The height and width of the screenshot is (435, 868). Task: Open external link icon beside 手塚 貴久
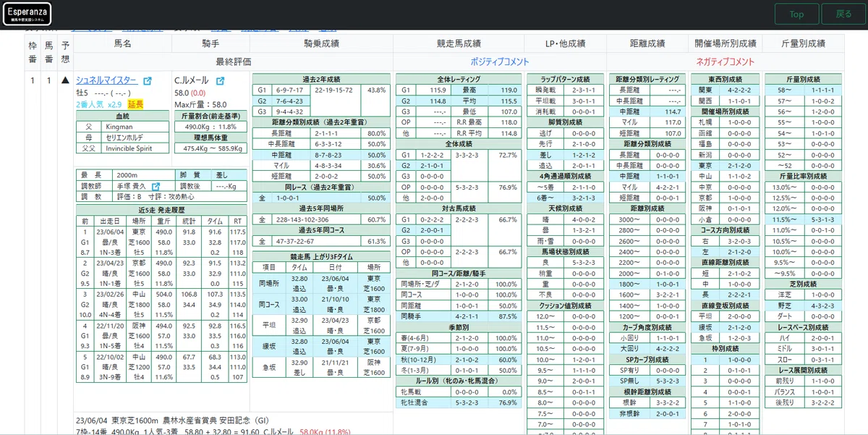coord(156,186)
